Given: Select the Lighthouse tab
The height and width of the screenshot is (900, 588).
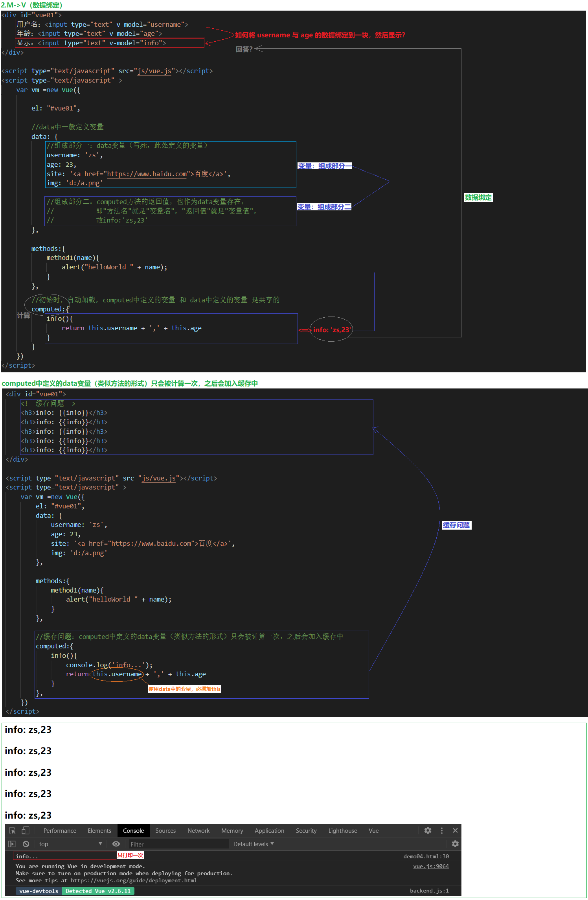Looking at the screenshot, I should tap(343, 831).
